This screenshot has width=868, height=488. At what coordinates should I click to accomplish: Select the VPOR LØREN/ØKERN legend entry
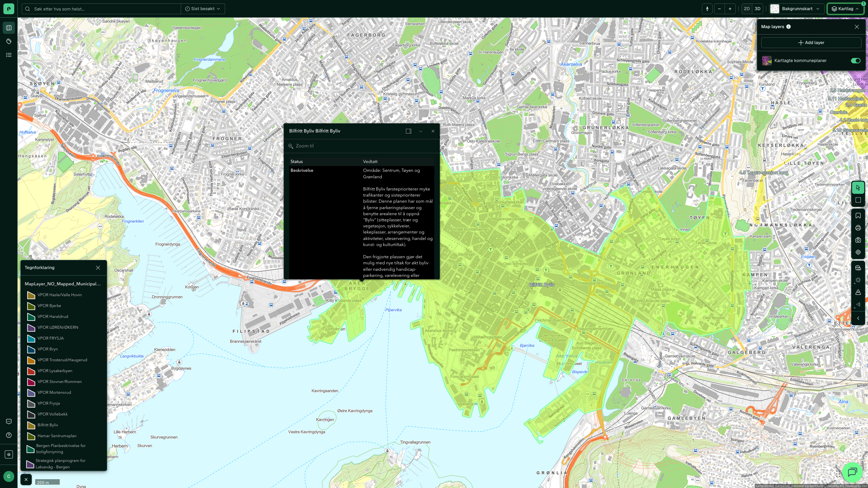pos(58,327)
